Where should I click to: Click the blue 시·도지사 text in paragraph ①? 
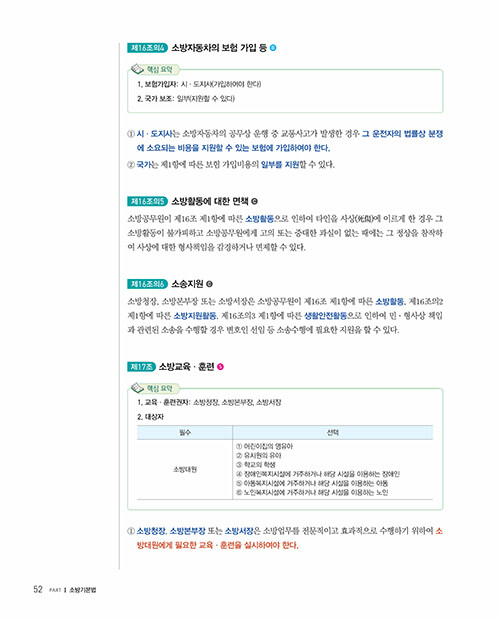154,134
